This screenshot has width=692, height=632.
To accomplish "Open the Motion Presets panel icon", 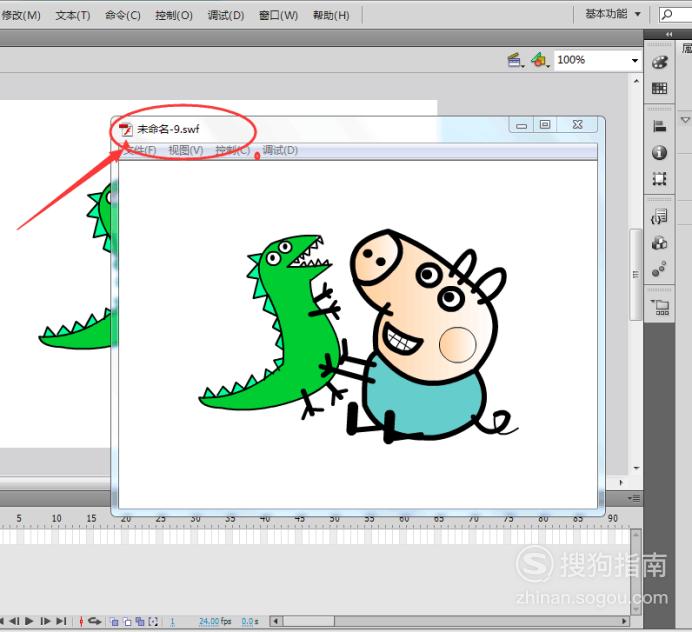I will [x=659, y=269].
